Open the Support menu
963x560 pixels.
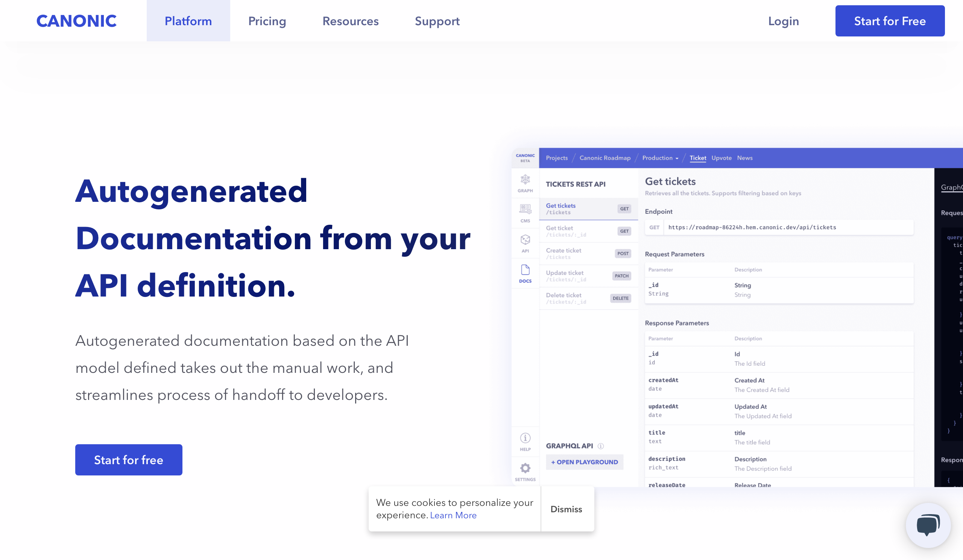tap(437, 21)
